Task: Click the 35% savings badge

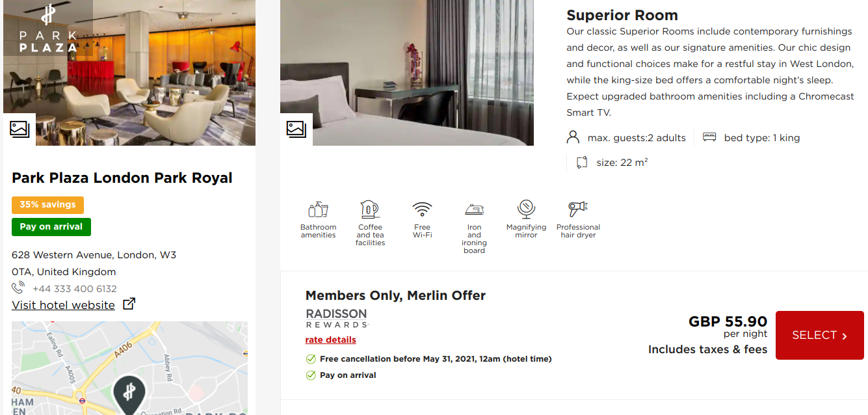Action: [x=47, y=205]
